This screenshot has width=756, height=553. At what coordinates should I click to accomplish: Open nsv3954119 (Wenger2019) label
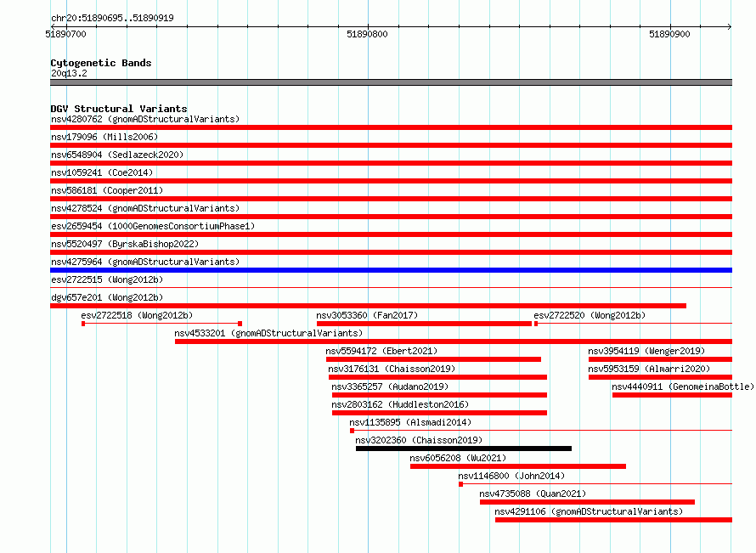646,351
